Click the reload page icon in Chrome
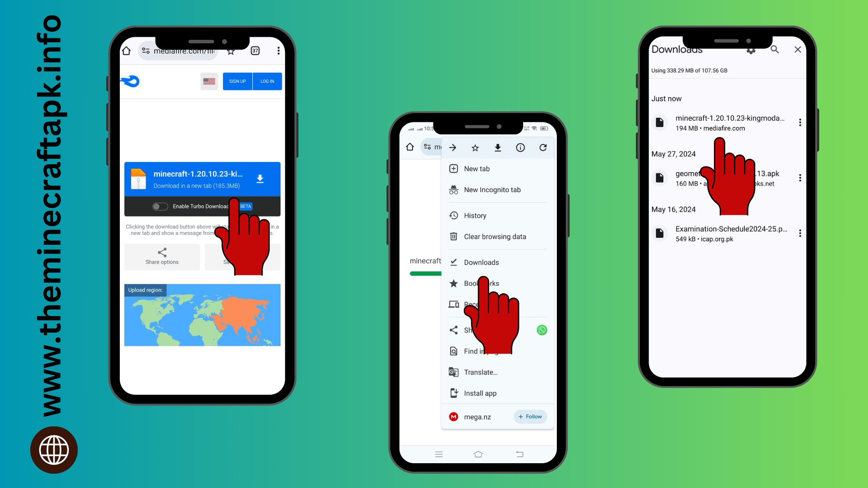 [x=542, y=148]
